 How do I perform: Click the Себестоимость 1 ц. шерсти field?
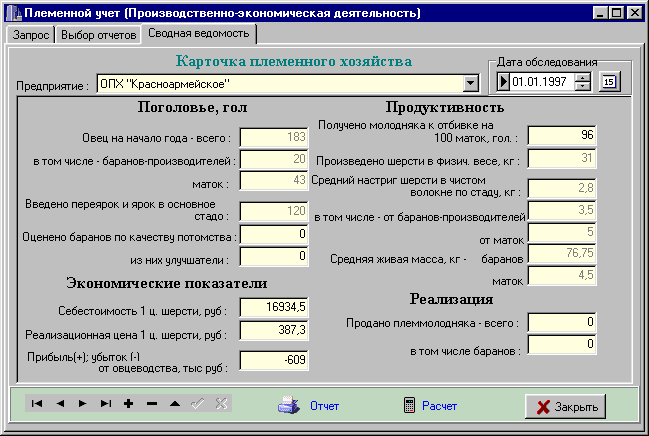pyautogui.click(x=274, y=306)
